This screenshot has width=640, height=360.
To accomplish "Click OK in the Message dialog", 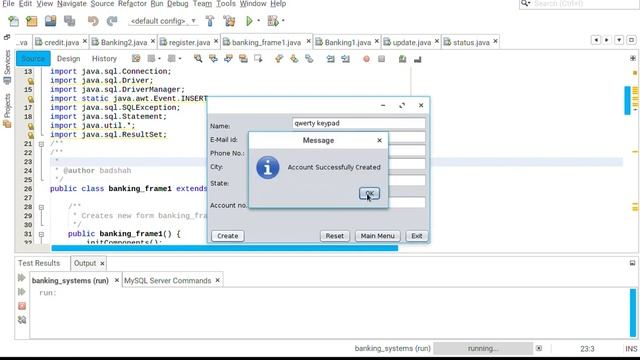I will pos(369,193).
